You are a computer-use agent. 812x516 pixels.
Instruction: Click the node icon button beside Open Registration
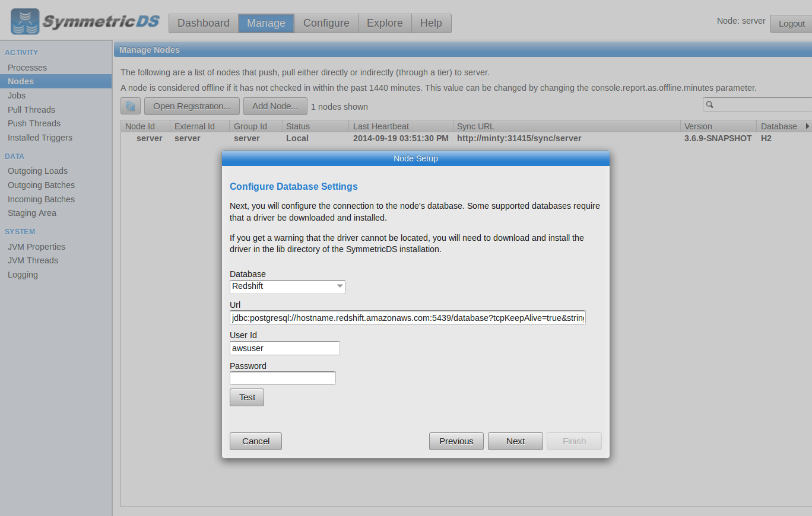tap(131, 106)
